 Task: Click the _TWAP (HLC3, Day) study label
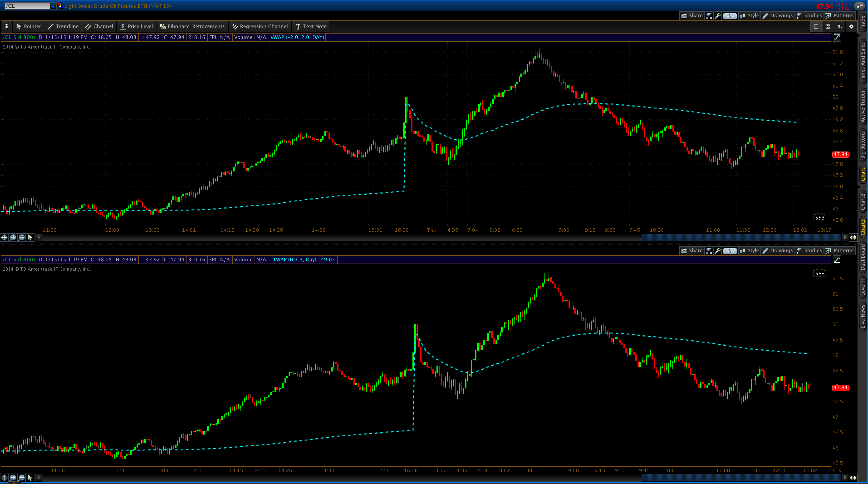[294, 260]
